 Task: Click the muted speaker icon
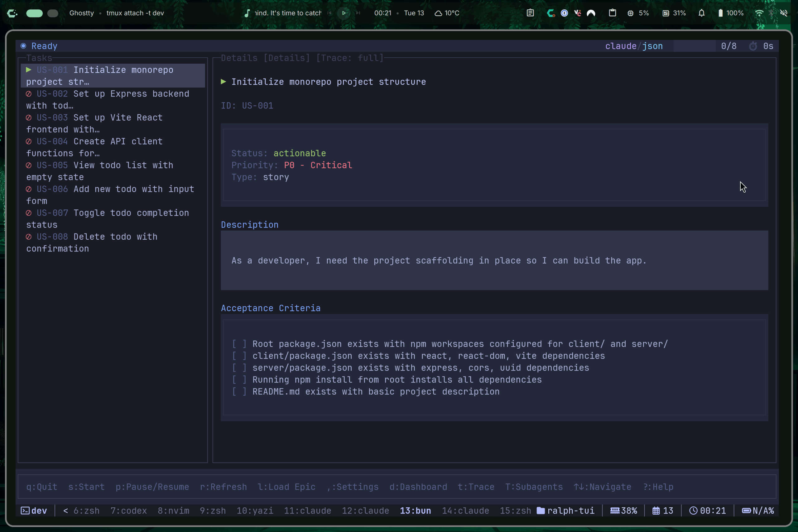point(784,13)
